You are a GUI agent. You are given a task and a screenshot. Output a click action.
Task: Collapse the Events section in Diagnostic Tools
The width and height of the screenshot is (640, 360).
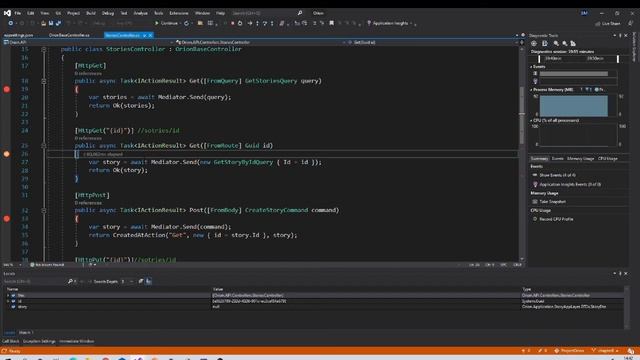click(x=531, y=67)
